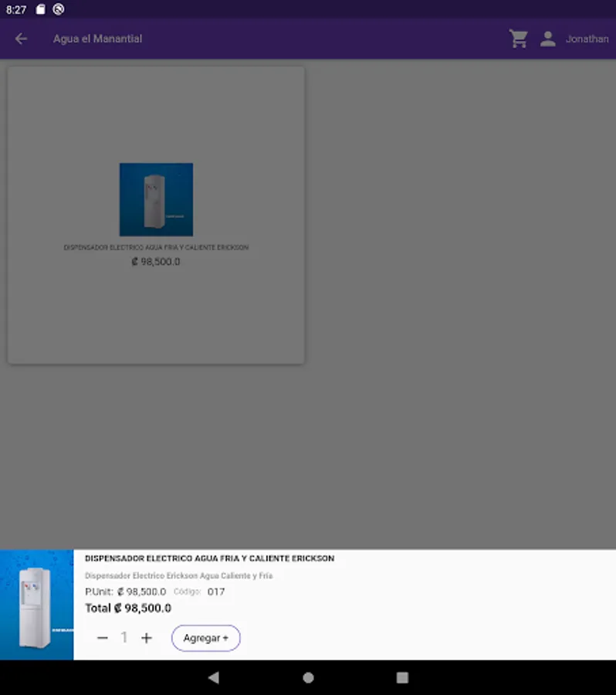Tap the Android recent apps button

pyautogui.click(x=402, y=677)
